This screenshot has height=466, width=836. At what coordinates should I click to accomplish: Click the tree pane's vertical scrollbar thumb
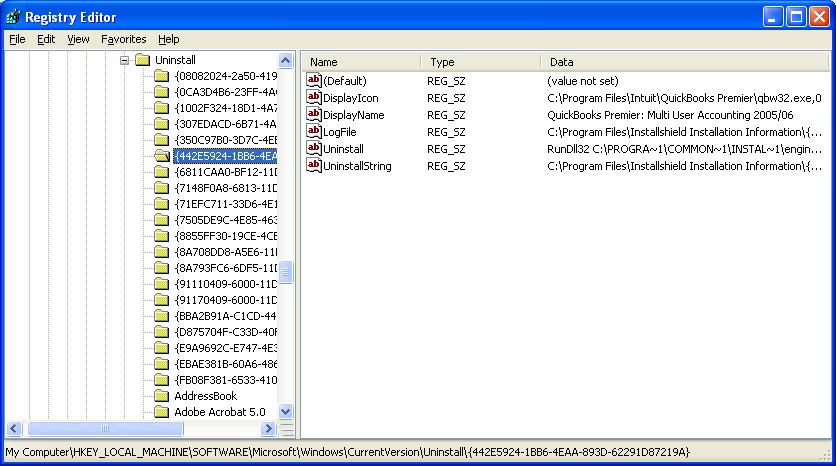click(286, 273)
